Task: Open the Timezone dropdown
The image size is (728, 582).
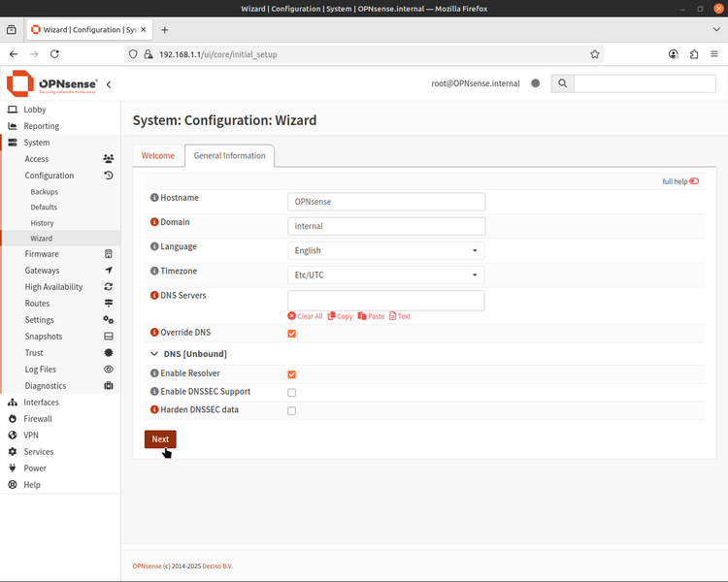Action: click(385, 275)
